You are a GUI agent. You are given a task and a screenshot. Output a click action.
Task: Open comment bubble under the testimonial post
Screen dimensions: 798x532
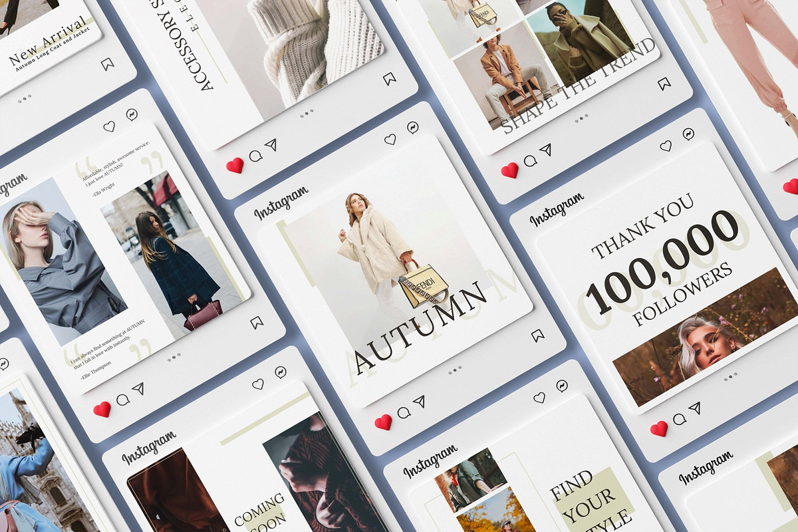(123, 400)
